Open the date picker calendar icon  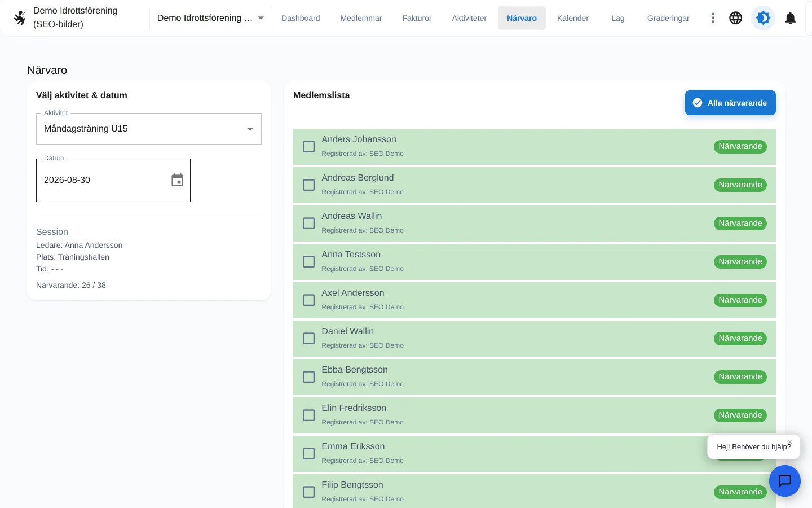178,180
